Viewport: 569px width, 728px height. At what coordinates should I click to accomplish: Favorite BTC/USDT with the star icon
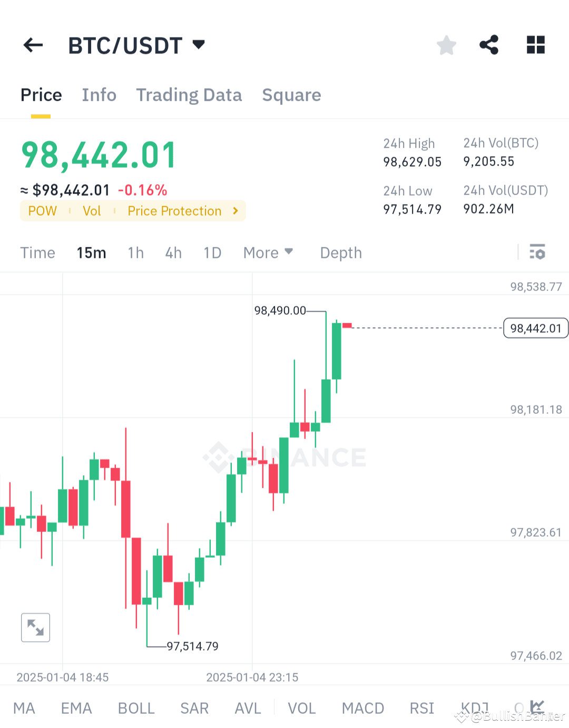click(446, 45)
